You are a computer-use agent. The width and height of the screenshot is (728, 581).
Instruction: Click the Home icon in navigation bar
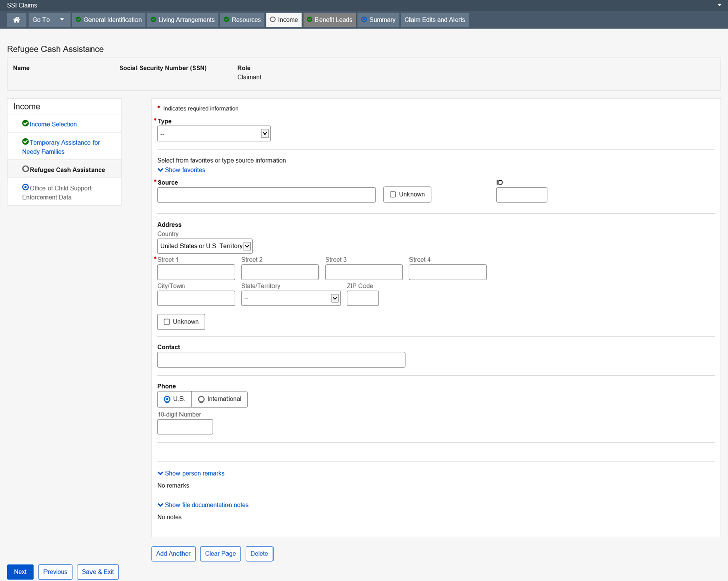(17, 20)
